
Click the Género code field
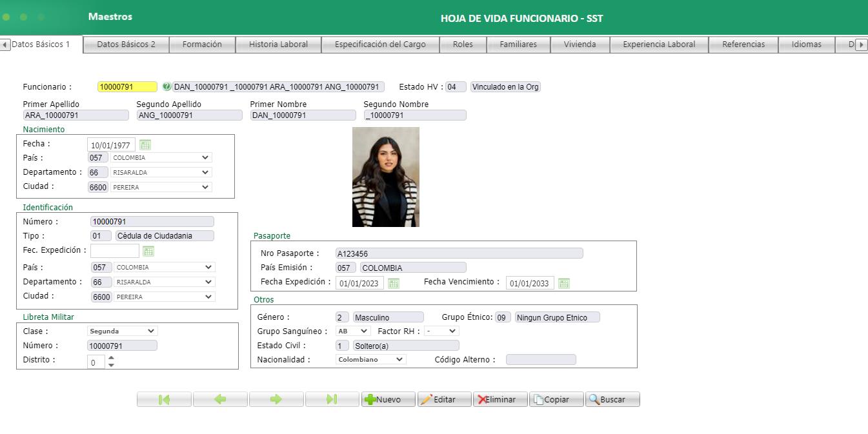point(342,317)
